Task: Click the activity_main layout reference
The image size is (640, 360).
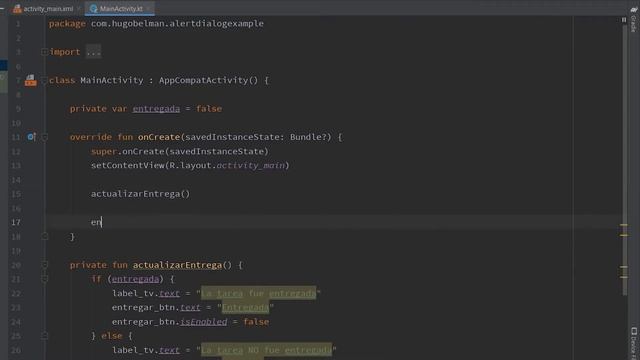Action: 250,165
